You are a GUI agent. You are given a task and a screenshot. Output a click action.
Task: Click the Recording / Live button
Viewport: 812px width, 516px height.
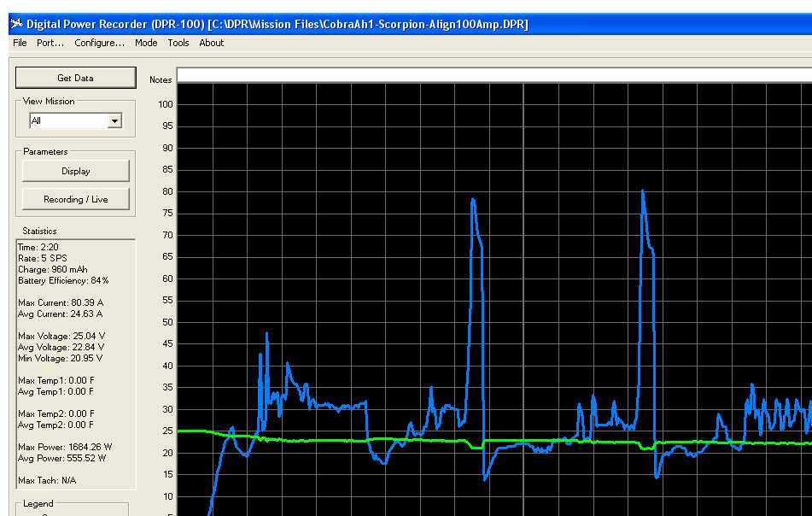pyautogui.click(x=76, y=199)
